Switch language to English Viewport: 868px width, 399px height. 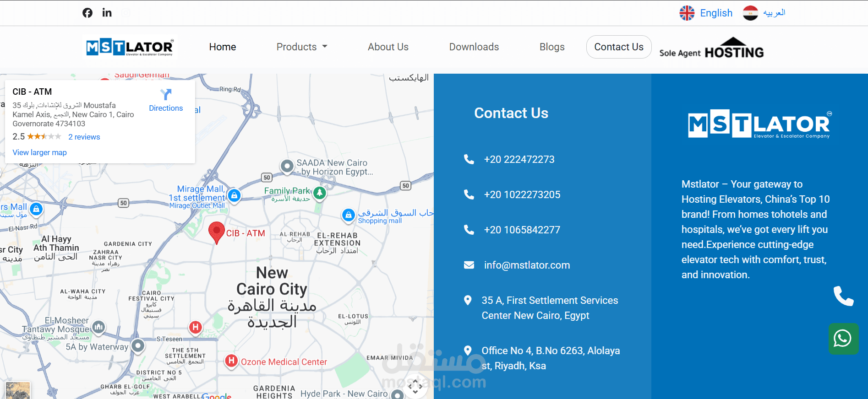716,13
